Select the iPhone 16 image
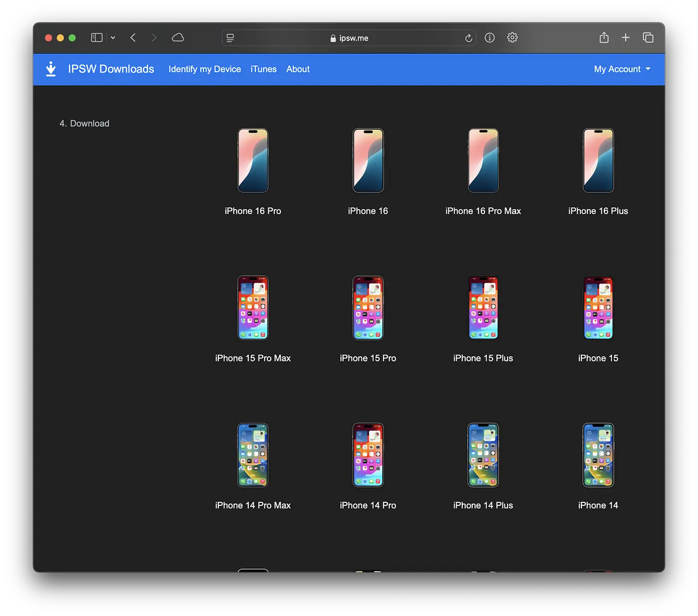This screenshot has width=698, height=616. click(x=368, y=160)
